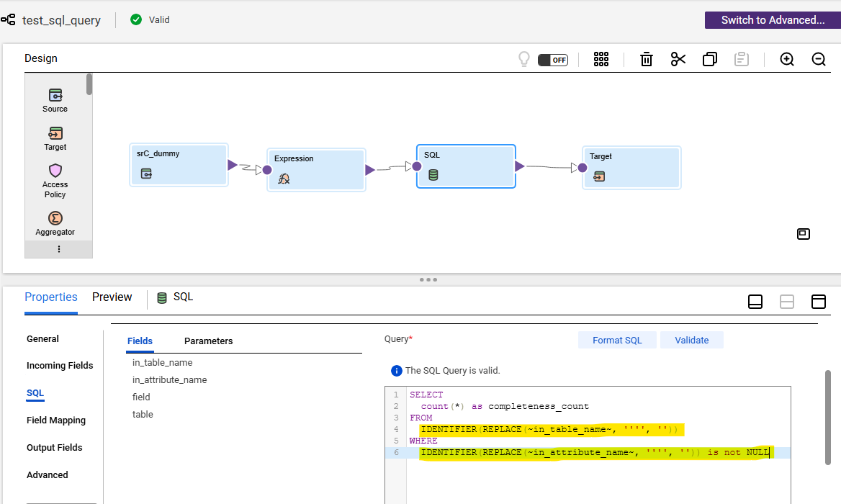
Task: Open Output Fields section
Action: tap(55, 448)
